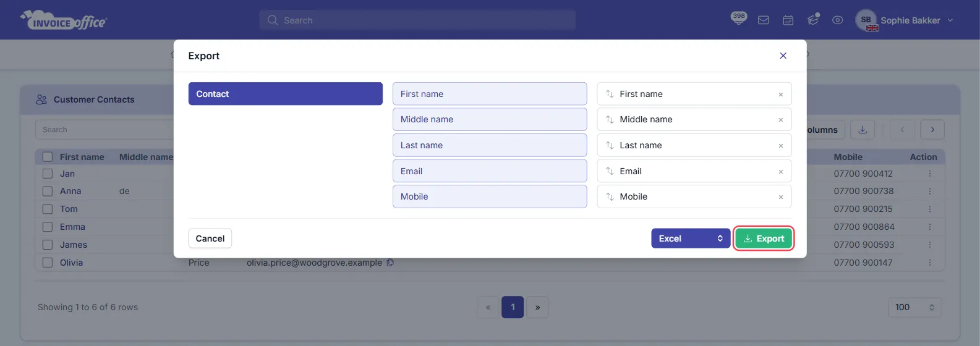Open action menu for 07700 900593 row

coord(929,245)
